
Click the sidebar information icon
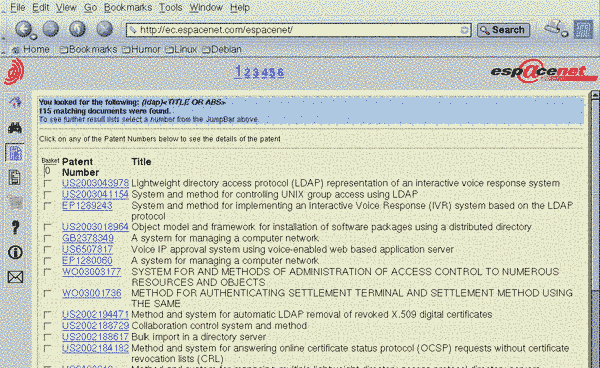[x=15, y=252]
